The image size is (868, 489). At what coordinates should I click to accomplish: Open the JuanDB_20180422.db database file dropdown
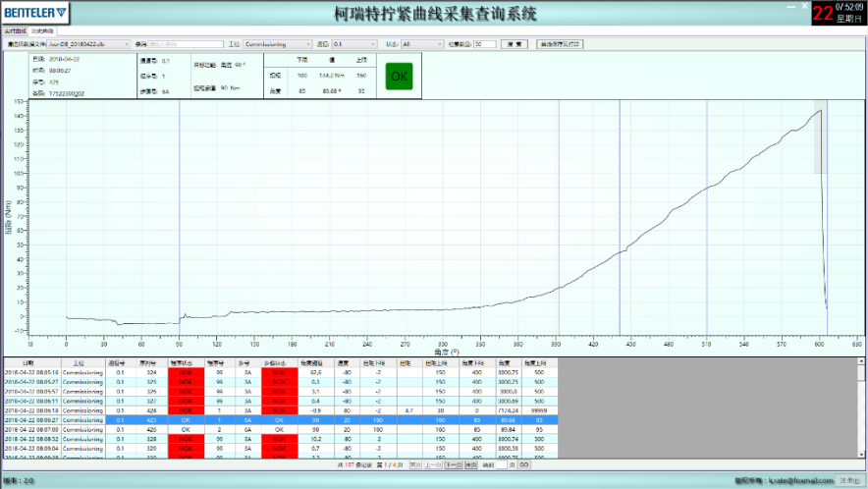coord(88,44)
